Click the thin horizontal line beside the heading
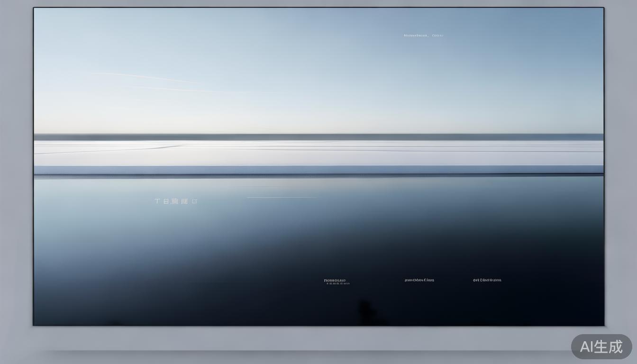 pos(282,197)
